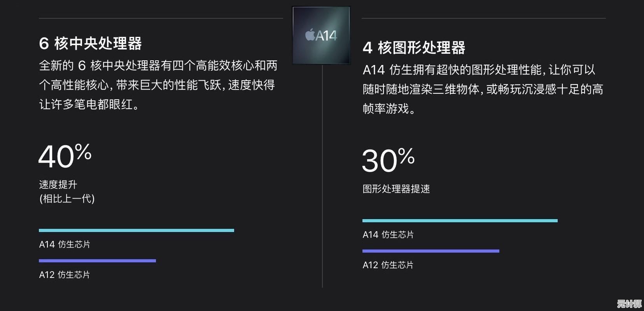The height and width of the screenshot is (311, 644).
Task: Click the A12 仿生芯片 label in GPU section
Action: tap(388, 265)
